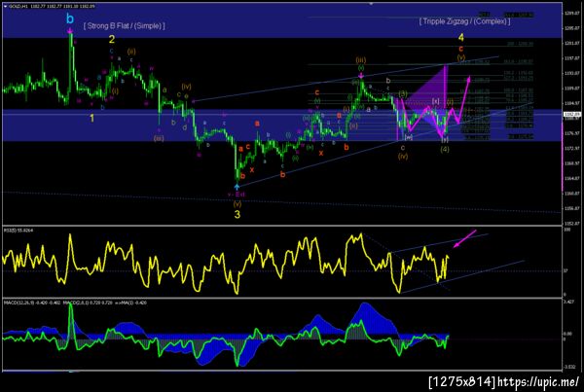Open the GOLD,H1 chart title arrow
Screen dimensions: 584x392
coord(5,7)
